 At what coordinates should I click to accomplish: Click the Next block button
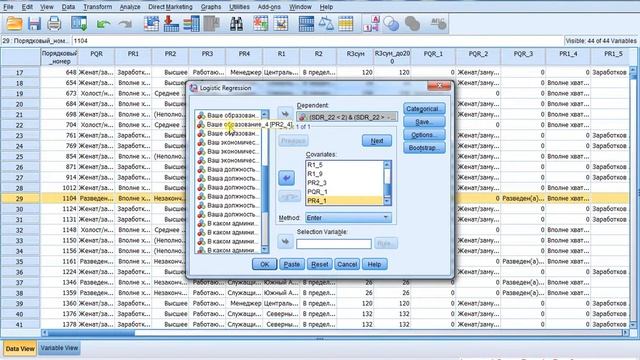click(x=377, y=140)
